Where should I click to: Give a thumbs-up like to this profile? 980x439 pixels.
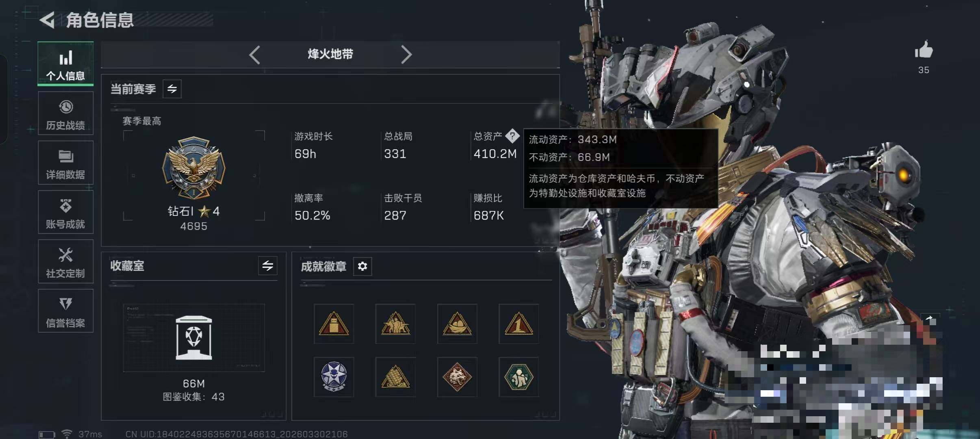point(924,50)
